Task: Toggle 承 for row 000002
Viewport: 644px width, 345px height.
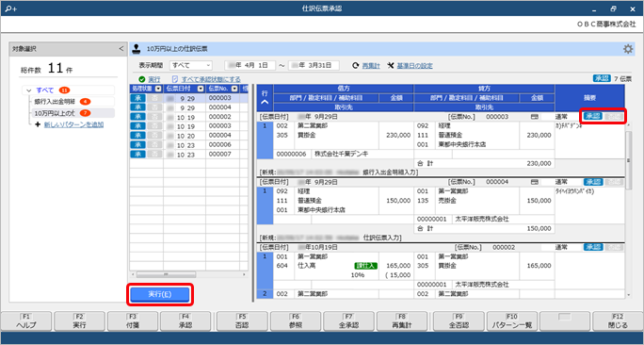Action: [x=137, y=117]
